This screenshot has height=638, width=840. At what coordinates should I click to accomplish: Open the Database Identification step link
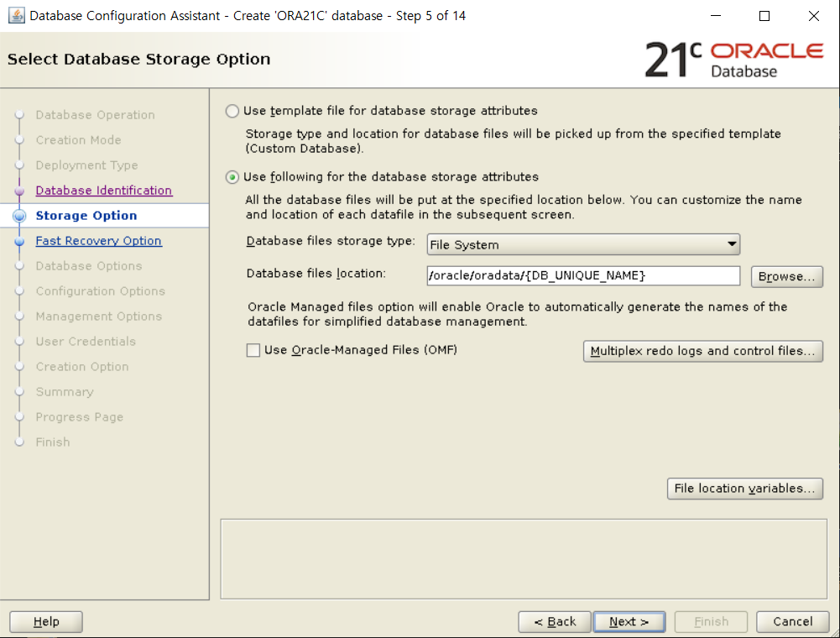[x=104, y=191]
